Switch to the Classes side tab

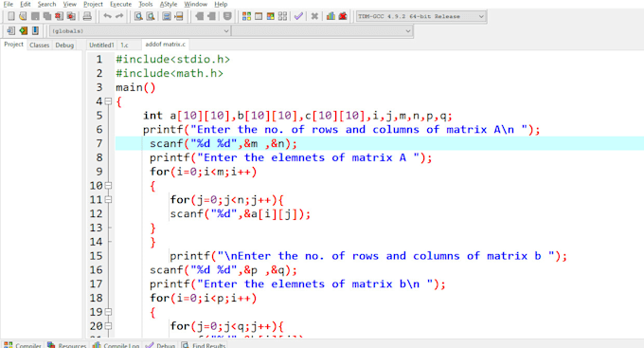(x=40, y=46)
